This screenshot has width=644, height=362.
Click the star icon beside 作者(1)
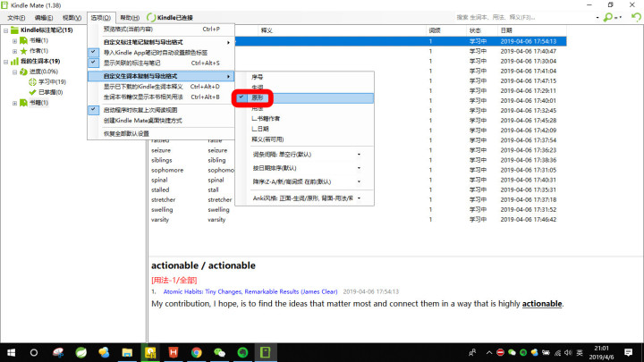[24, 51]
